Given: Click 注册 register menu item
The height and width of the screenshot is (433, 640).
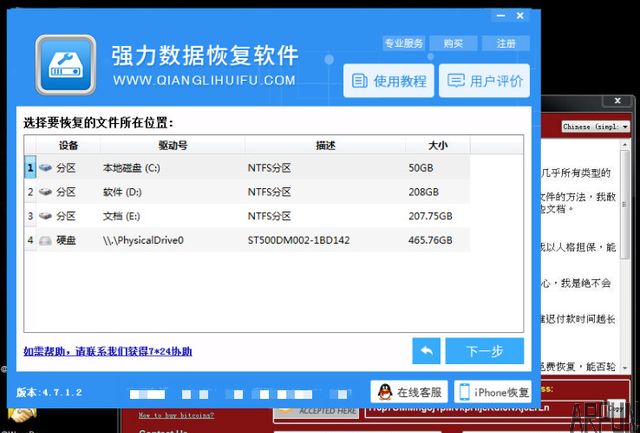Looking at the screenshot, I should click(506, 43).
